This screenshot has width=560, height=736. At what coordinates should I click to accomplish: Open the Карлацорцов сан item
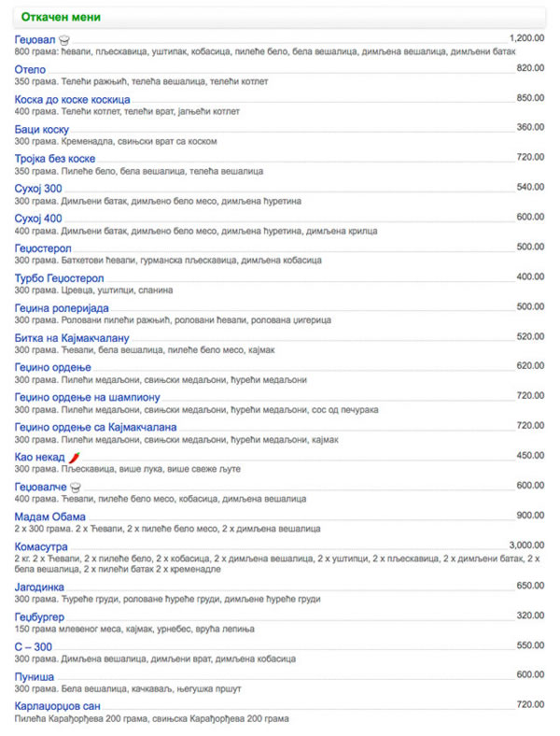[57, 706]
